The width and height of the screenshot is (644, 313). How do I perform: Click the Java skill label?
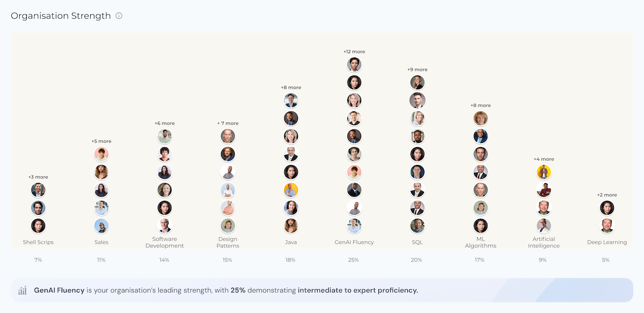tap(291, 242)
